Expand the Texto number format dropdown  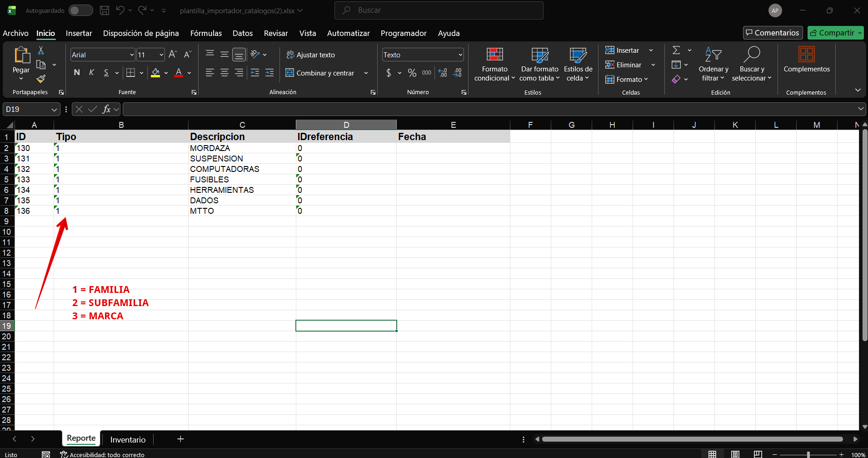(460, 55)
